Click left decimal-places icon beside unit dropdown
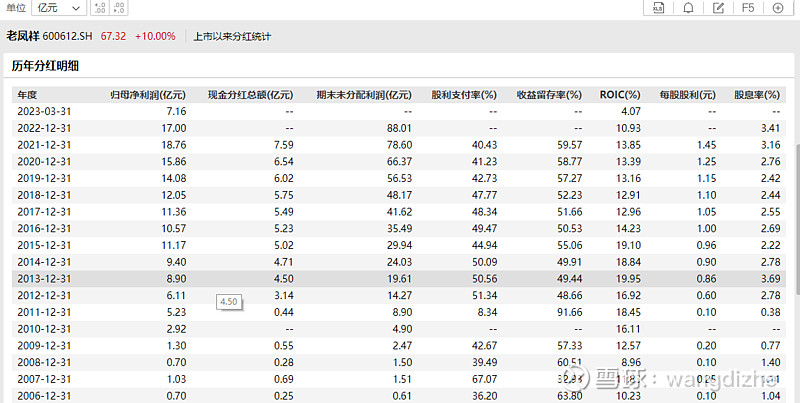The width and height of the screenshot is (800, 403). coord(100,8)
